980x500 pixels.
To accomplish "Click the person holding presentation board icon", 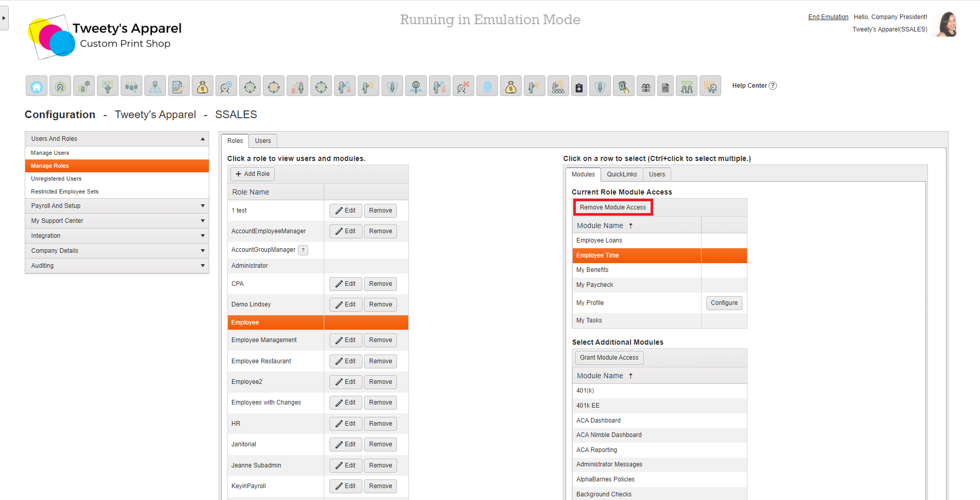I will [x=108, y=86].
